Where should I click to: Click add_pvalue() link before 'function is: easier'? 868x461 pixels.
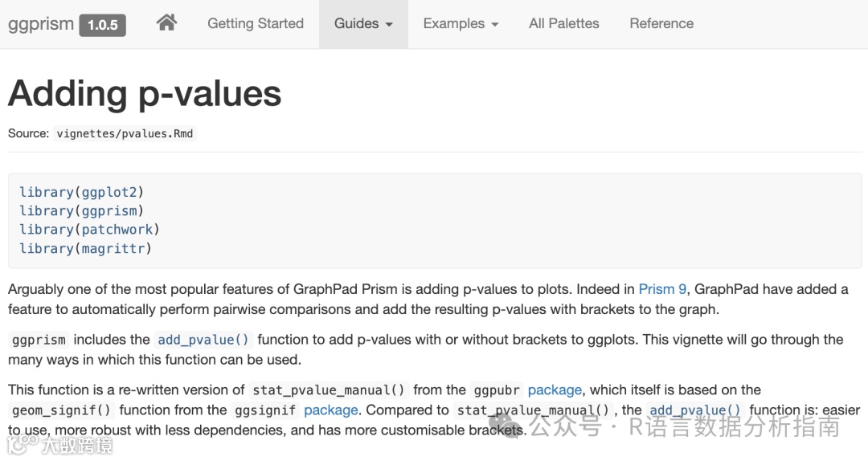coord(694,410)
